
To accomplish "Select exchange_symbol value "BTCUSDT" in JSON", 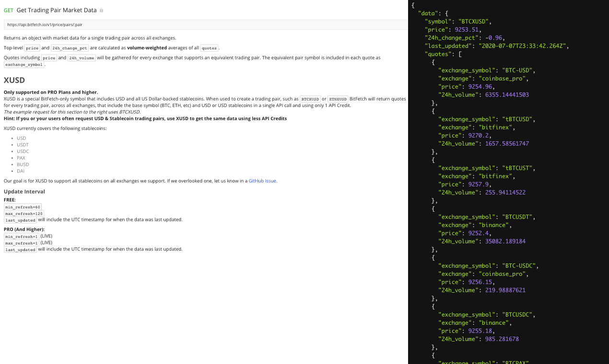I will tap(517, 217).
